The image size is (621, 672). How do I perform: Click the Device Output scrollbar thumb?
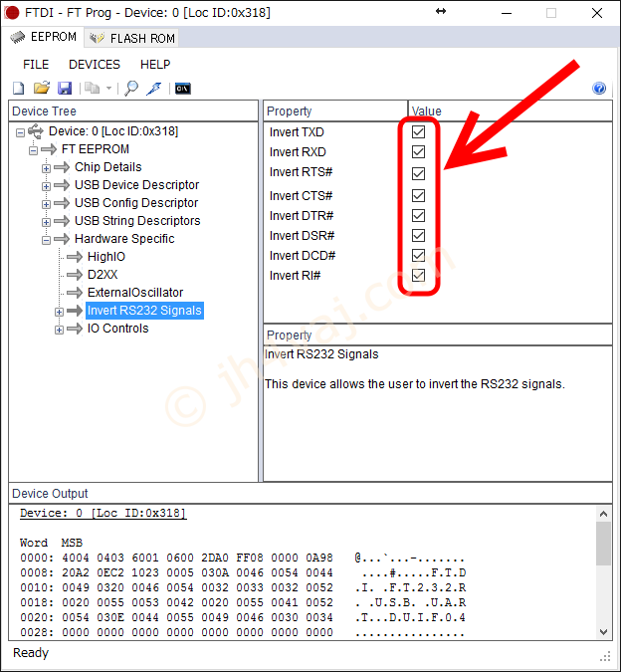click(603, 544)
